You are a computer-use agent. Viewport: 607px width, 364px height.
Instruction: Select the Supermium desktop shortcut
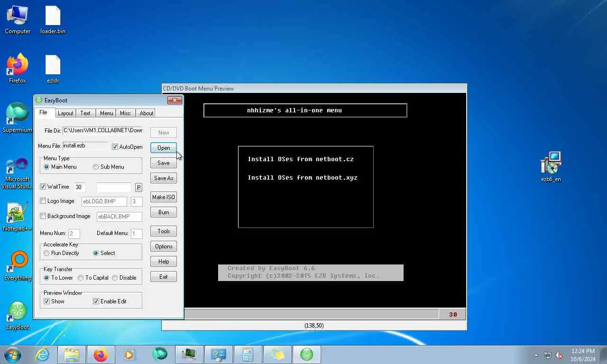[18, 118]
